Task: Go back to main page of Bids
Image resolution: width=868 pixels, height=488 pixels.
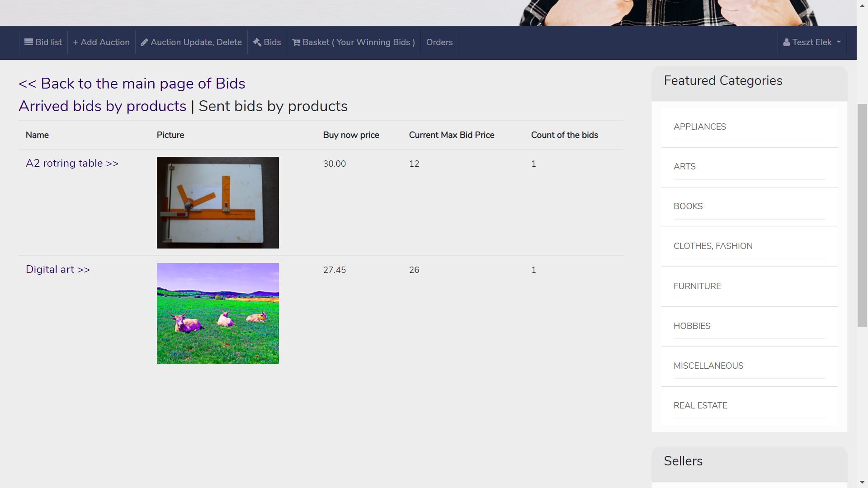Action: coord(132,84)
